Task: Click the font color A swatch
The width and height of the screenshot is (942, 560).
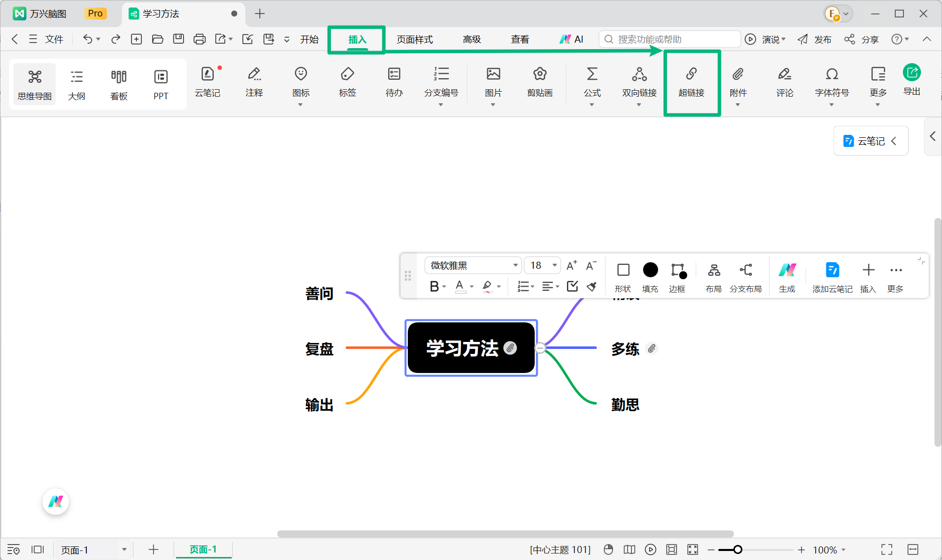Action: tap(460, 286)
